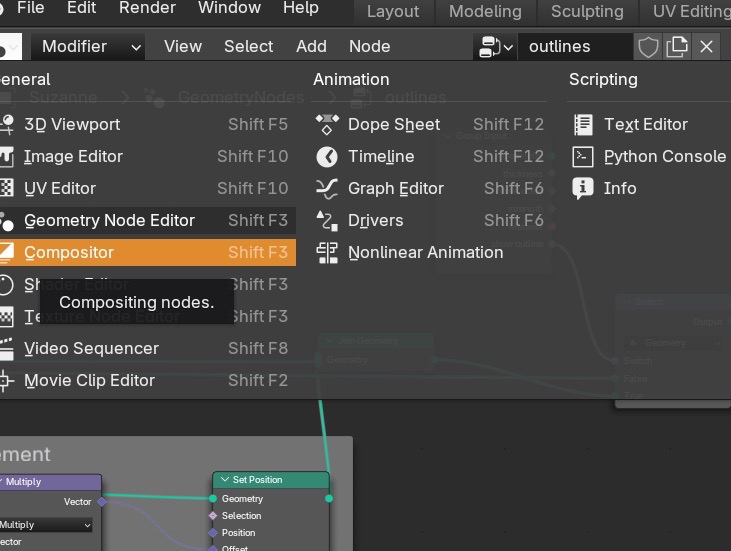Choose Geometry Node Editor entry
This screenshot has width=731, height=551.
(147, 220)
